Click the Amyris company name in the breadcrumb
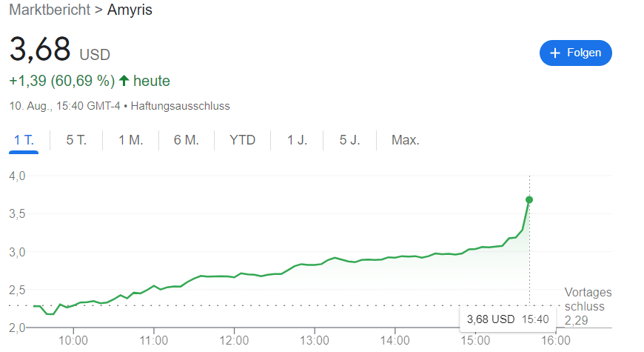This screenshot has width=644, height=352. pos(130,12)
